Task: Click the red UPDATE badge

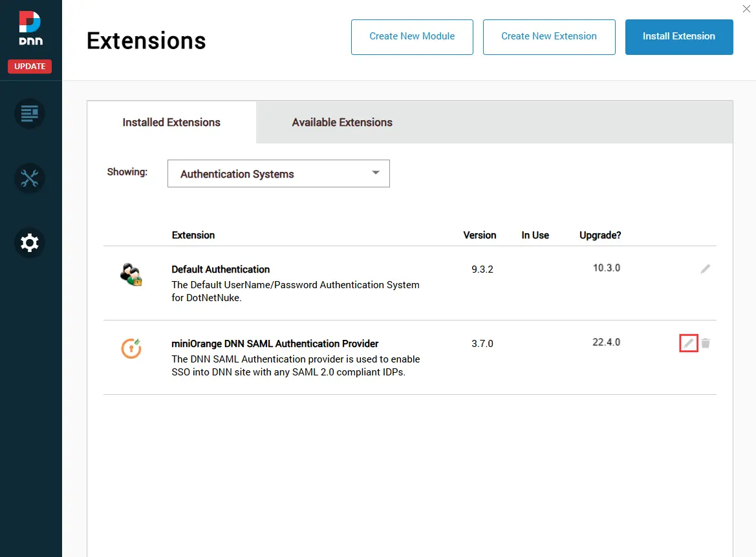Action: point(30,66)
